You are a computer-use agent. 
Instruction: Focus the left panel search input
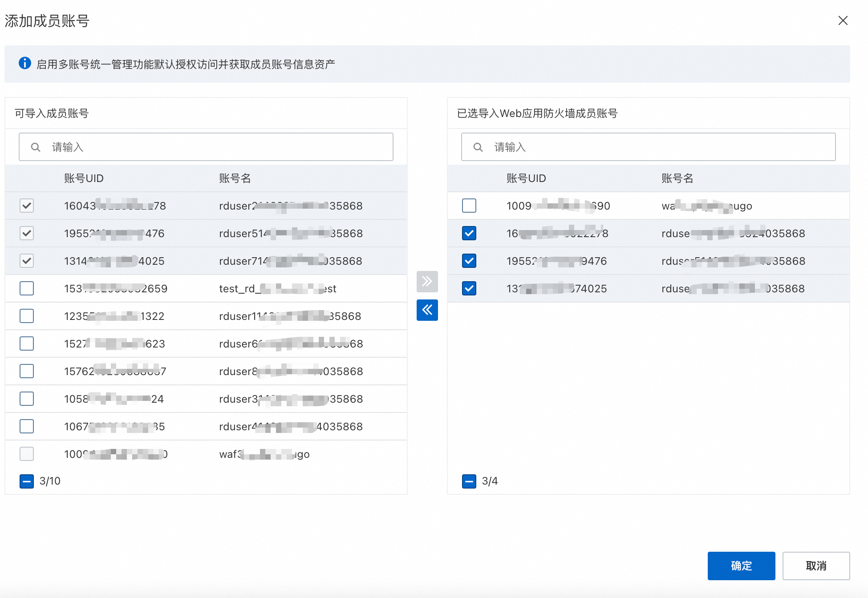206,147
